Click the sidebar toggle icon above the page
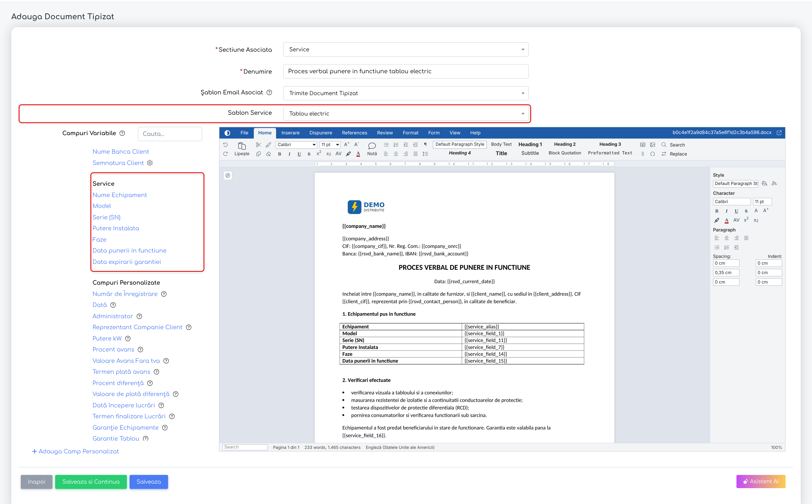Screen dimensions: 812x504 click(228, 175)
